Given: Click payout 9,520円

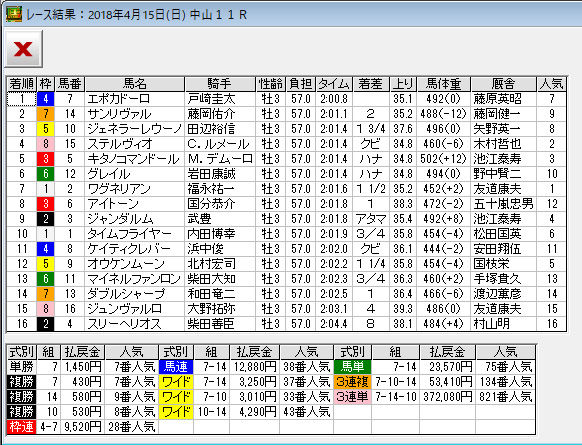Looking at the screenshot, I should [83, 427].
